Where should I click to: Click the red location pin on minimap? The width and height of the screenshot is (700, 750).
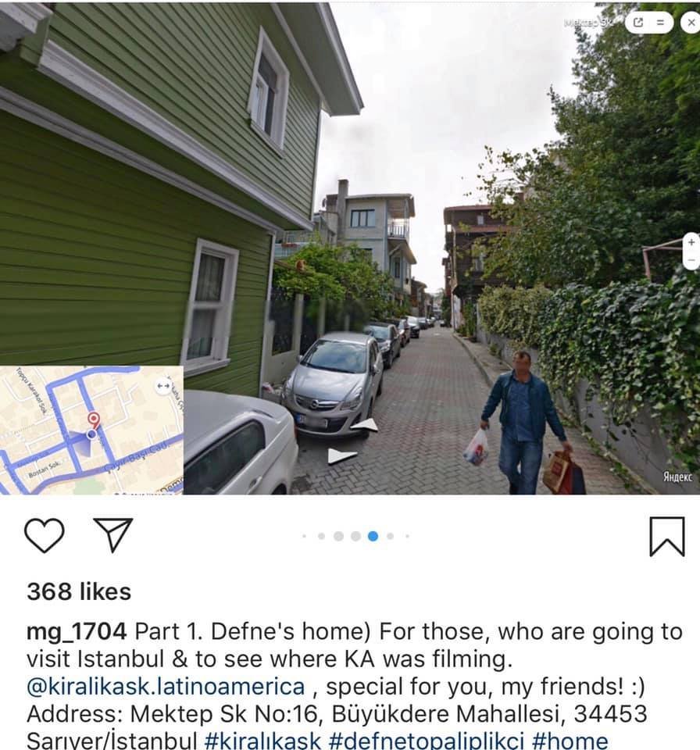pos(94,420)
